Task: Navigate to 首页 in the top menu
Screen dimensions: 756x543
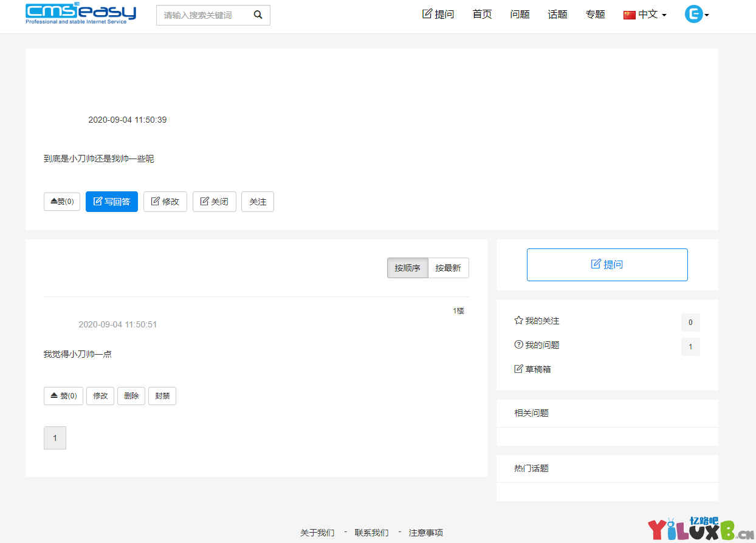Action: 481,14
